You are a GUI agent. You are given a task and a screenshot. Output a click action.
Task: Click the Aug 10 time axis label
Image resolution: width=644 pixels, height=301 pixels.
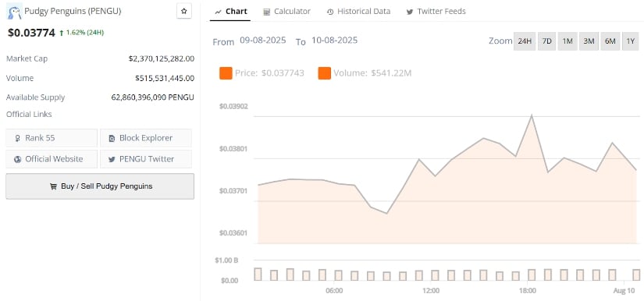pyautogui.click(x=624, y=291)
